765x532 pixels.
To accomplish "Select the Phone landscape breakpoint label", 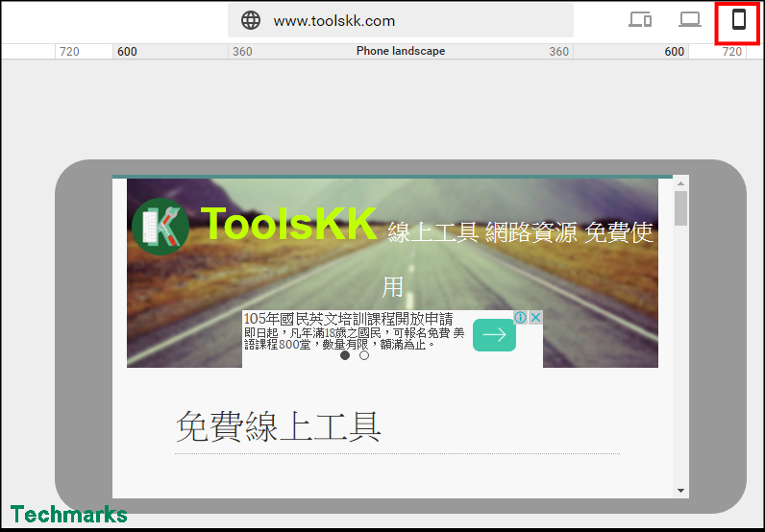I will point(400,52).
